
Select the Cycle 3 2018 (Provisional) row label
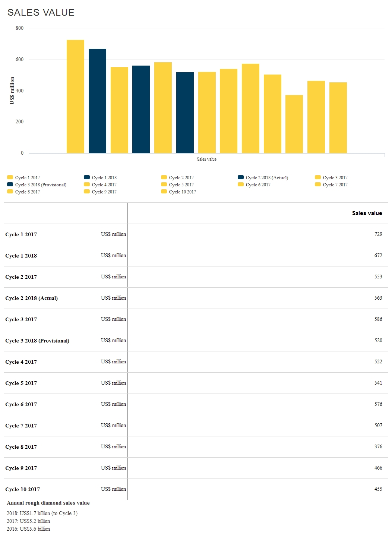pyautogui.click(x=37, y=341)
